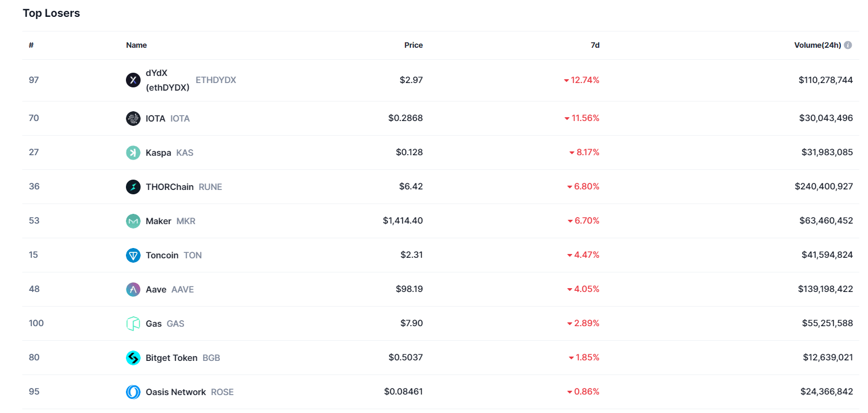This screenshot has width=868, height=413.
Task: Click the Oasis Network coin logo
Action: point(133,392)
